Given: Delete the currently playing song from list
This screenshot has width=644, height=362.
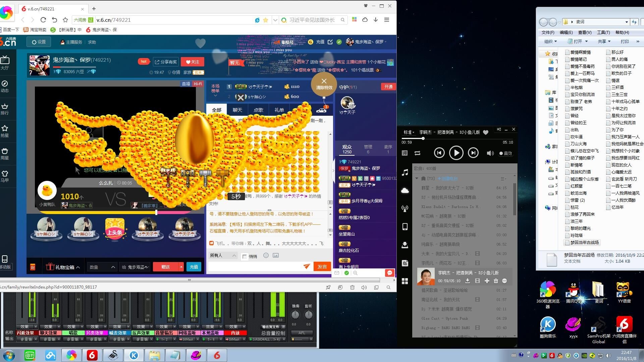Looking at the screenshot, I should [x=496, y=281].
